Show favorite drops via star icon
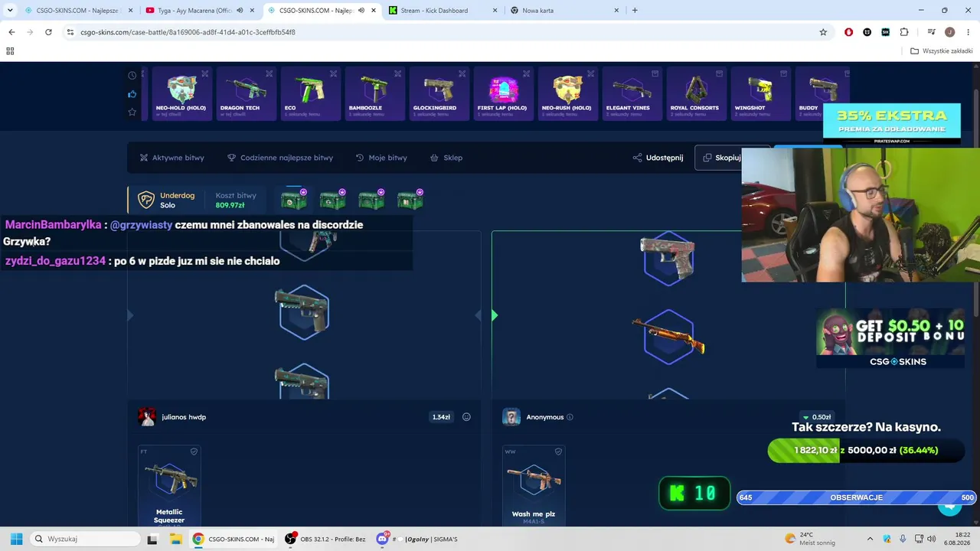 pyautogui.click(x=132, y=112)
